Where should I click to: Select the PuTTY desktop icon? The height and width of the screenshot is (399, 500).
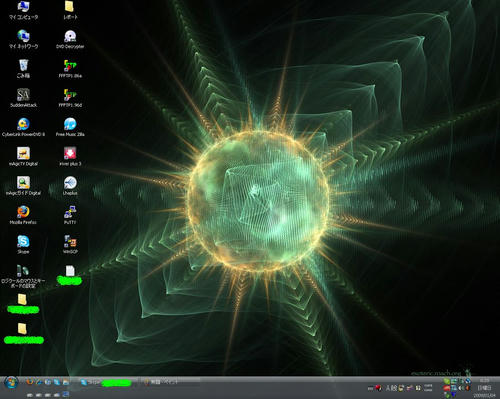(x=70, y=215)
